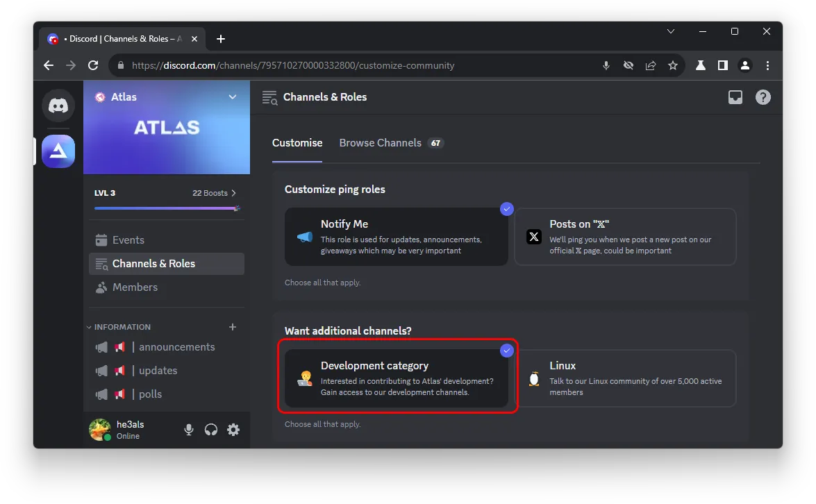Click the Help question mark icon
816x504 pixels.
763,97
